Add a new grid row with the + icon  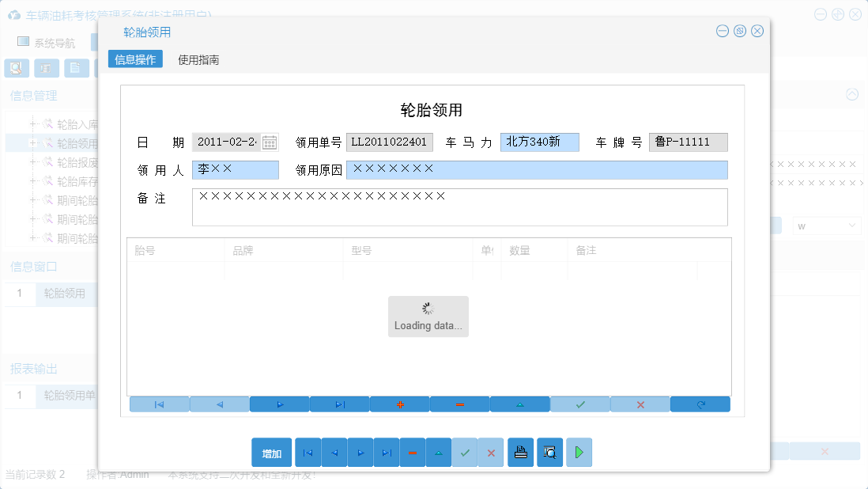click(x=400, y=404)
